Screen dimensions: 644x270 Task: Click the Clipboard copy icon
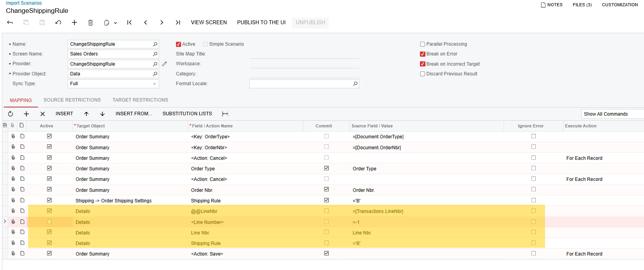coord(106,23)
